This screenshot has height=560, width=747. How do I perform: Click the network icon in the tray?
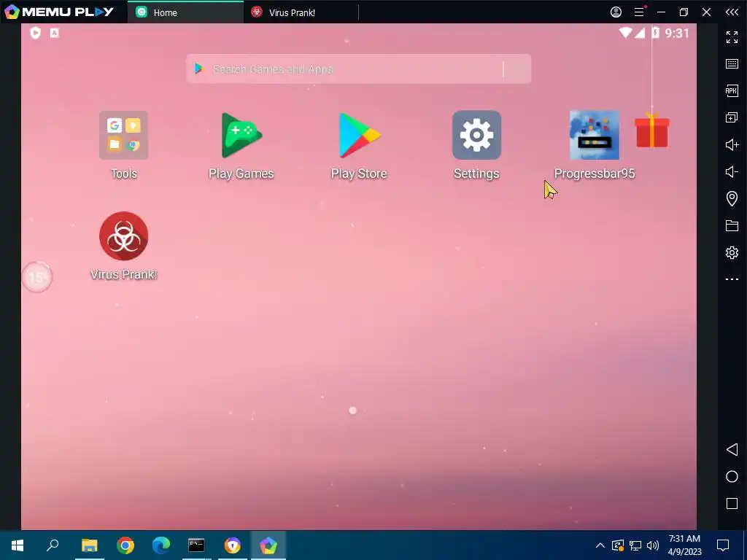click(x=635, y=545)
